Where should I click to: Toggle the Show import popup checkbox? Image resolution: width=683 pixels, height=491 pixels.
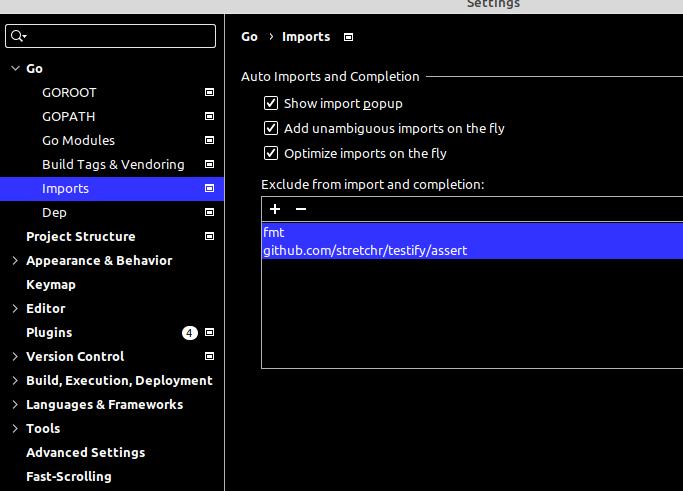(x=271, y=103)
